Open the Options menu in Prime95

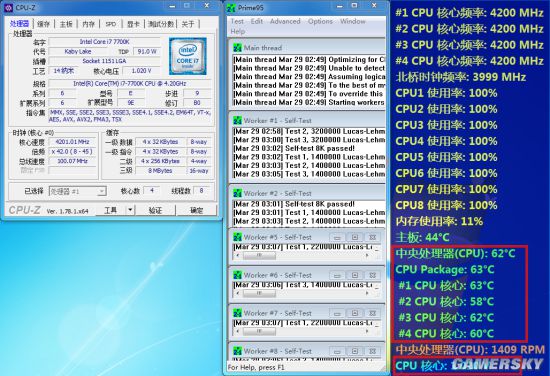(x=320, y=21)
